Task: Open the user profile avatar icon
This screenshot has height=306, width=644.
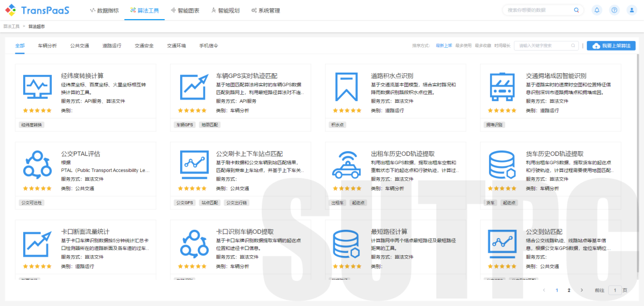Action: [631, 10]
